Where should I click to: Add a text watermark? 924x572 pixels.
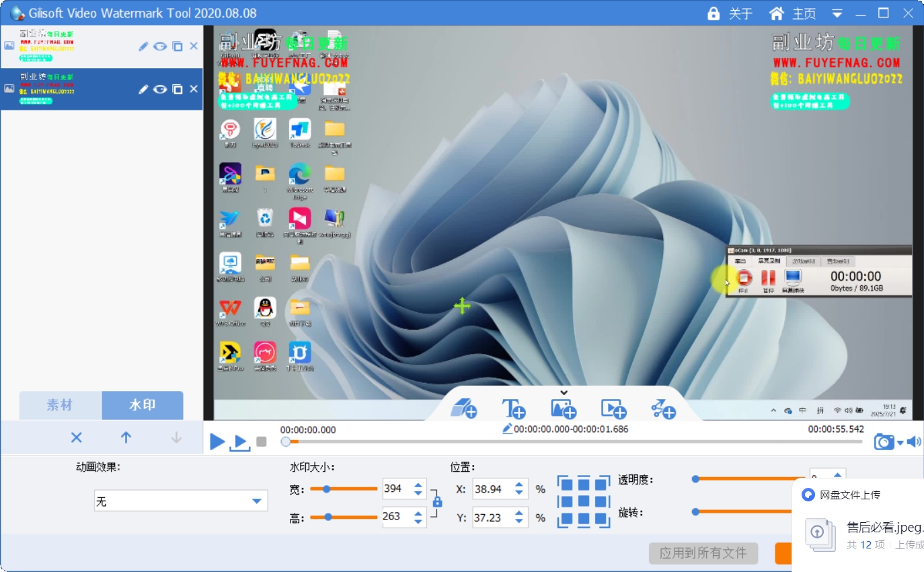click(x=514, y=408)
